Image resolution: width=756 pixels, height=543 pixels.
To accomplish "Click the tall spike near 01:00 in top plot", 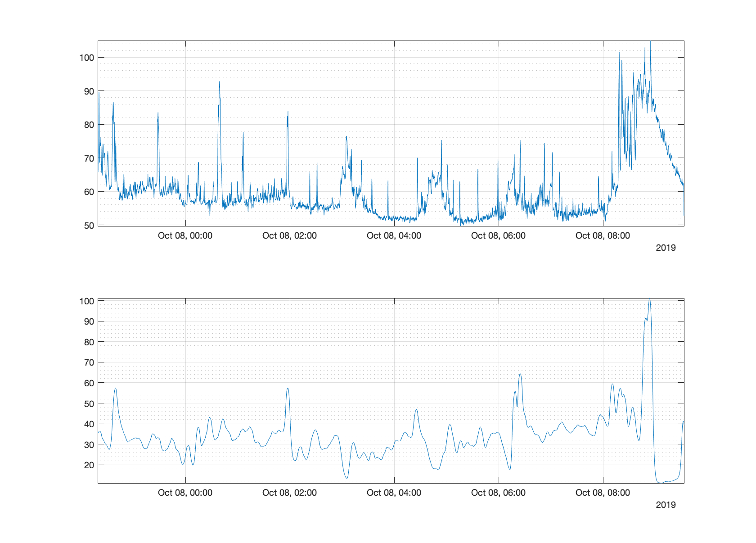I will 220,82.
